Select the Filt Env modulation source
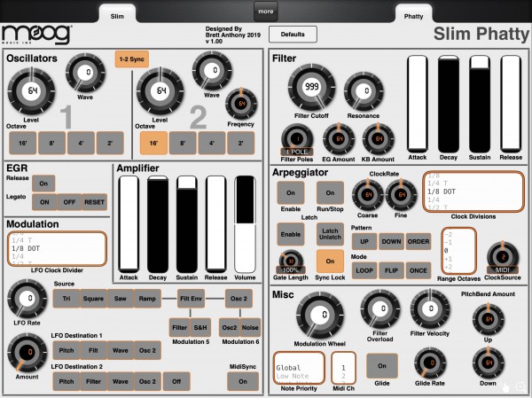 [x=191, y=299]
